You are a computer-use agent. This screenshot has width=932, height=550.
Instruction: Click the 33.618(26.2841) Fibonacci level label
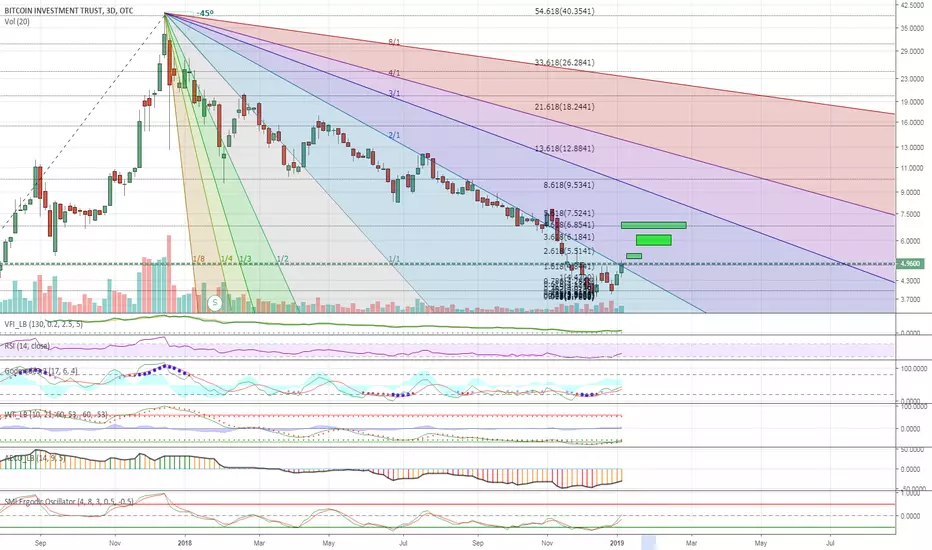point(565,62)
